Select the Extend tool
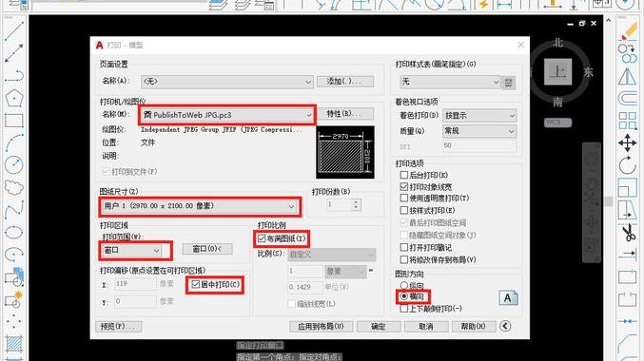The width and height of the screenshot is (644, 361). pyautogui.click(x=628, y=255)
